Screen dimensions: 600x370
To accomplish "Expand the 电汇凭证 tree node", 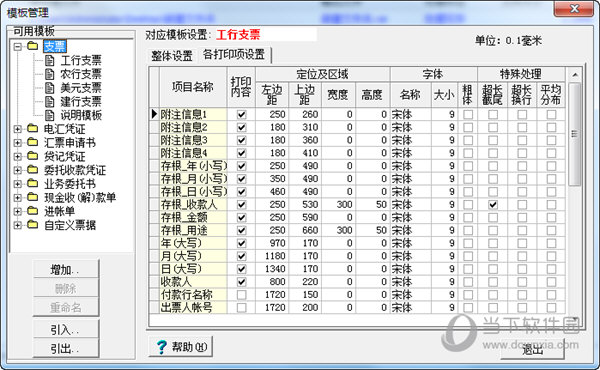I will [18, 129].
